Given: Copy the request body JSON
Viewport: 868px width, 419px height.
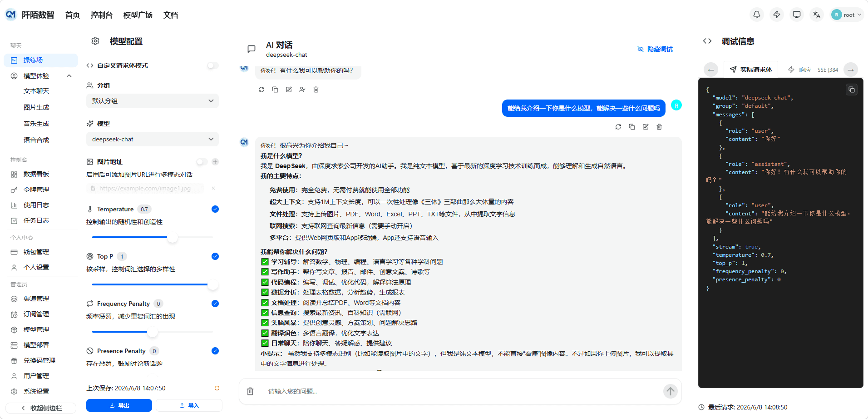Looking at the screenshot, I should coord(852,90).
